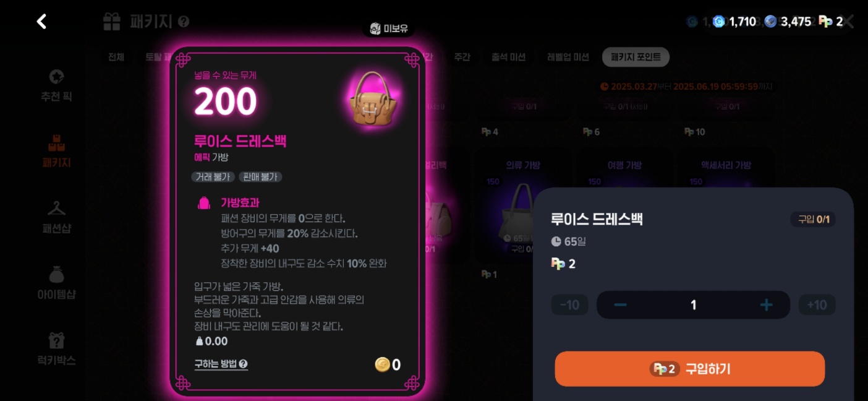Subtract ten with the -10 button
The width and height of the screenshot is (868, 401).
(x=569, y=304)
